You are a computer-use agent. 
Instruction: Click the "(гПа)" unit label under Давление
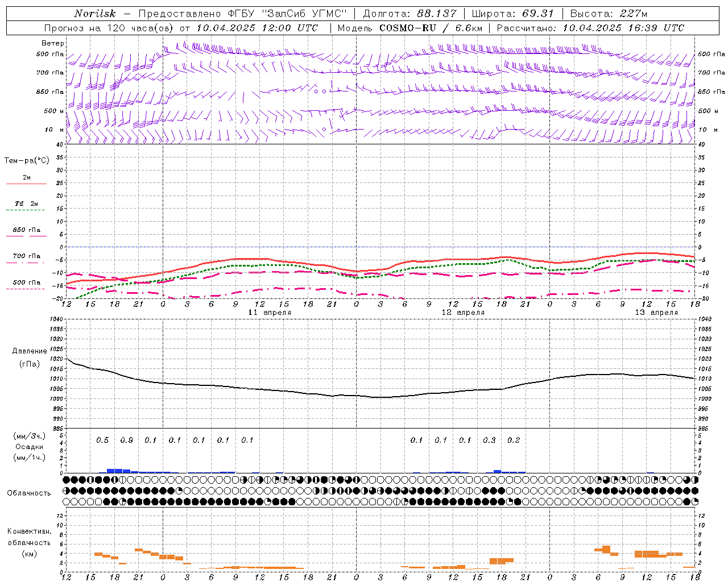click(30, 364)
